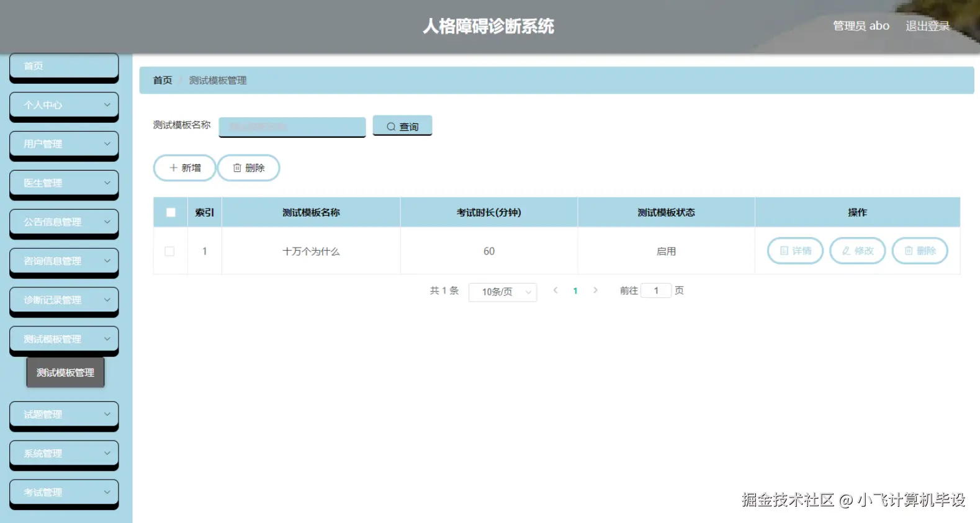Viewport: 980px width, 523px height.
Task: Check the checkbox for row 十万个为什么
Action: [x=169, y=251]
